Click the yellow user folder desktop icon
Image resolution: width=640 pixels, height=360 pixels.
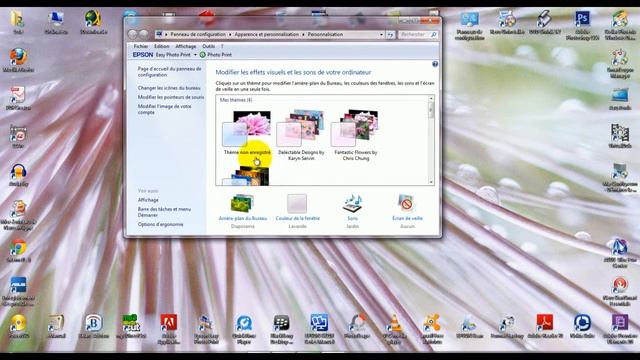18,22
